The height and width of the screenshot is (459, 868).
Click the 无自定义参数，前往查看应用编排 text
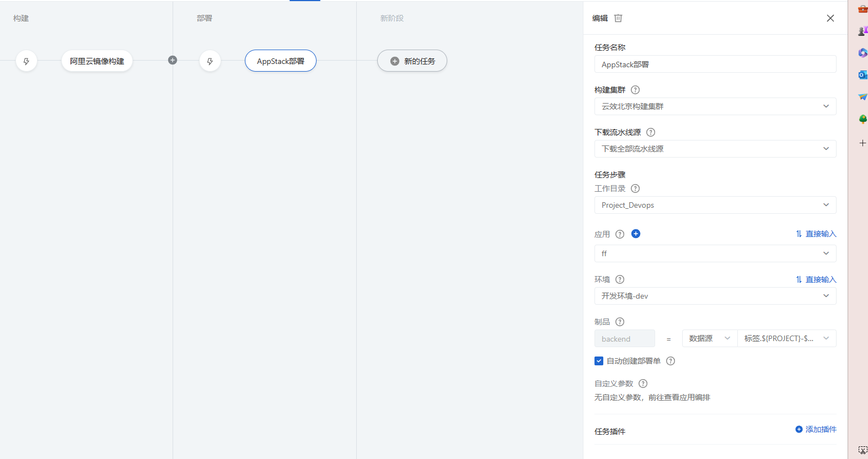pyautogui.click(x=652, y=397)
